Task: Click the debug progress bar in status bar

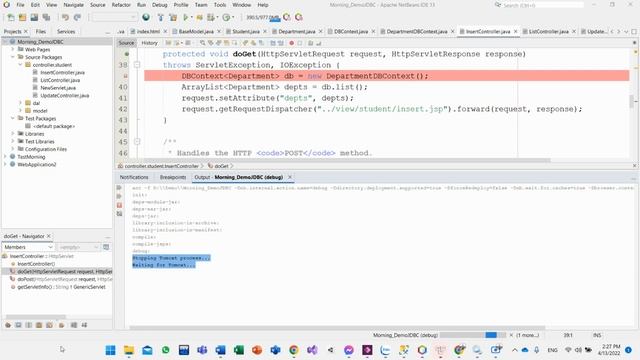Action: pos(473,335)
